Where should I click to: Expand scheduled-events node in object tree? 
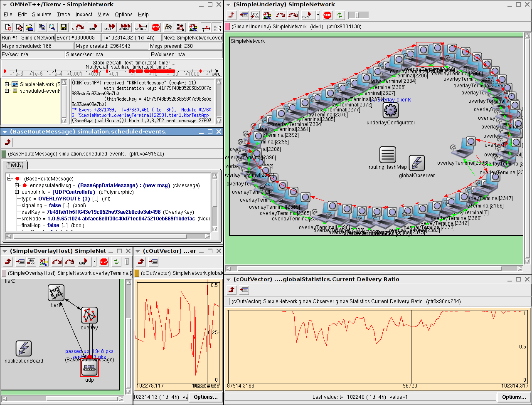click(7, 91)
